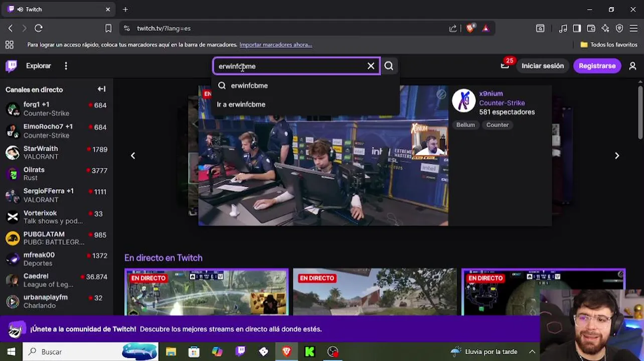This screenshot has height=361, width=644.
Task: Open site information icon beside URL
Action: pos(126,28)
